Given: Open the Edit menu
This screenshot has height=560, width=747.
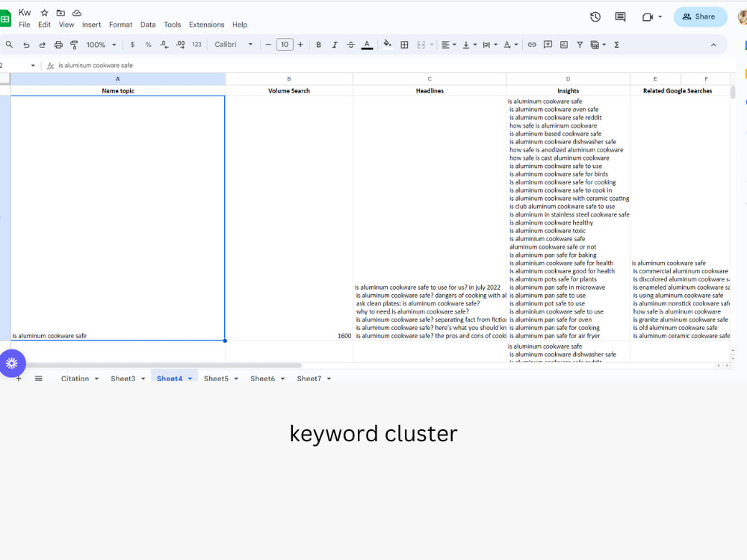Looking at the screenshot, I should 44,25.
